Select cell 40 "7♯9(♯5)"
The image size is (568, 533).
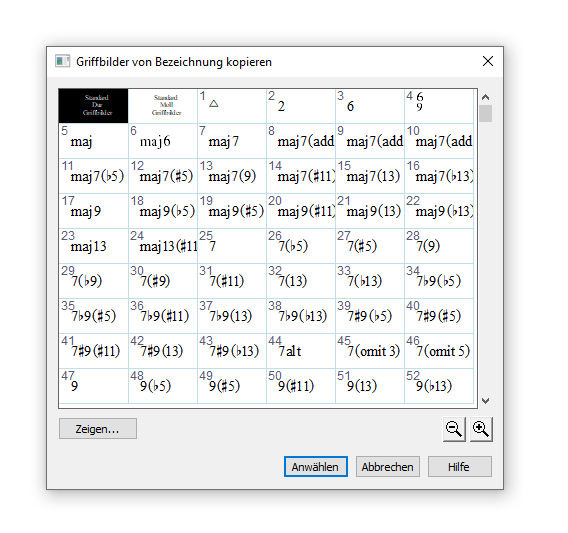439,316
